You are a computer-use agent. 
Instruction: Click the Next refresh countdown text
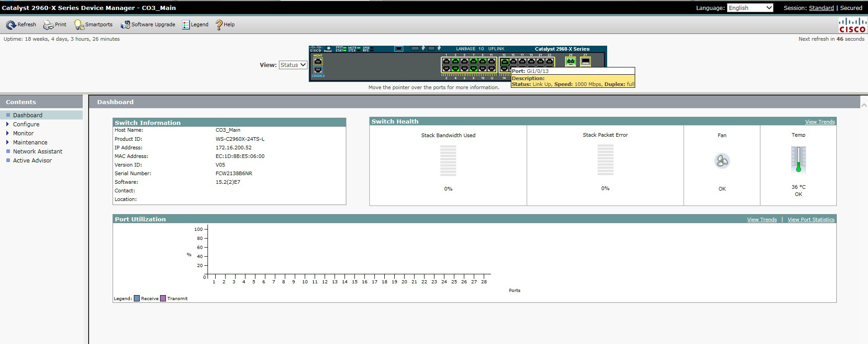(831, 39)
